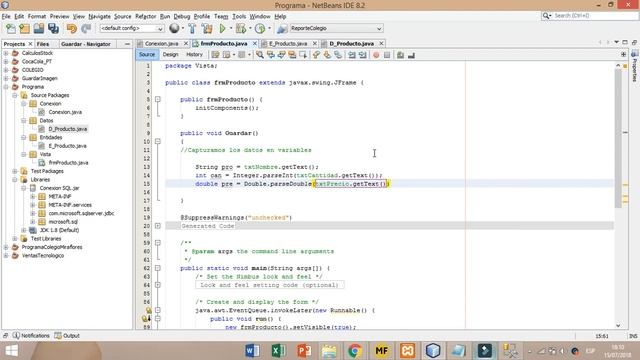Click the Find Selection magnifier icon in editor toolbar
Screen dimensions: 640x360
click(260, 55)
